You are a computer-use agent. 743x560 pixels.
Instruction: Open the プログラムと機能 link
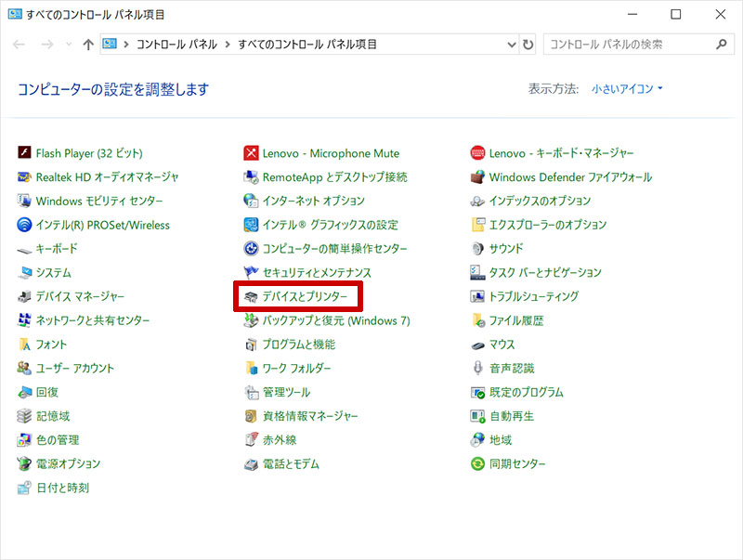tap(299, 345)
